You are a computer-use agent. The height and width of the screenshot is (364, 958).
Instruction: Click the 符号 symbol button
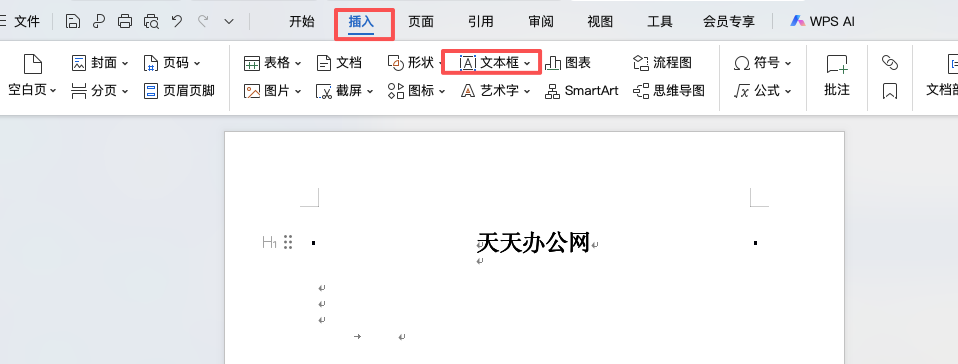(757, 63)
